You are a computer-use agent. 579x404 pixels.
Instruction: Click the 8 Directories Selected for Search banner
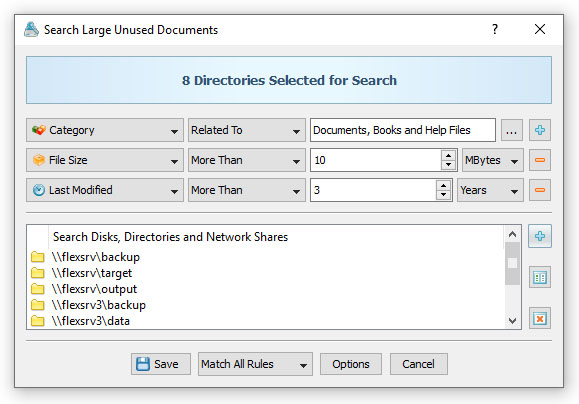click(289, 80)
